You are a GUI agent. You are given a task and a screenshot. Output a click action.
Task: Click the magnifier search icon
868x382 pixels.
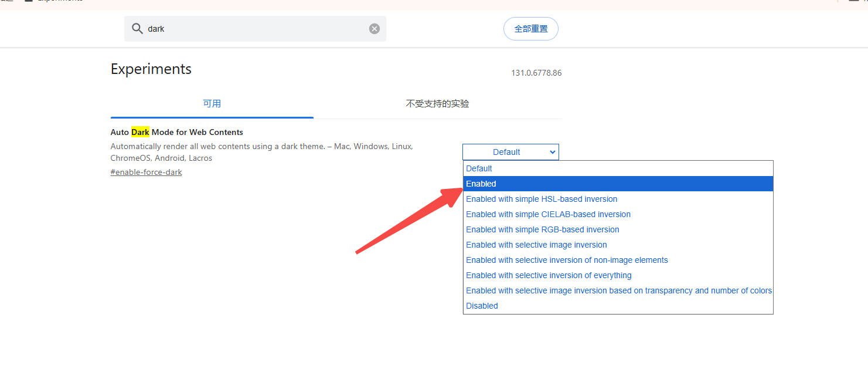(137, 29)
